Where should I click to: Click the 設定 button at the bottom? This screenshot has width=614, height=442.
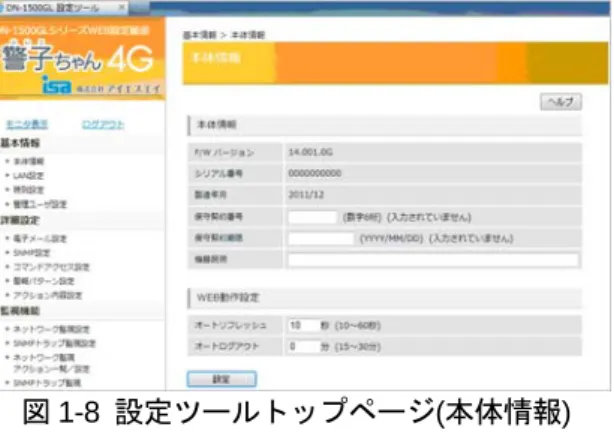click(x=222, y=379)
